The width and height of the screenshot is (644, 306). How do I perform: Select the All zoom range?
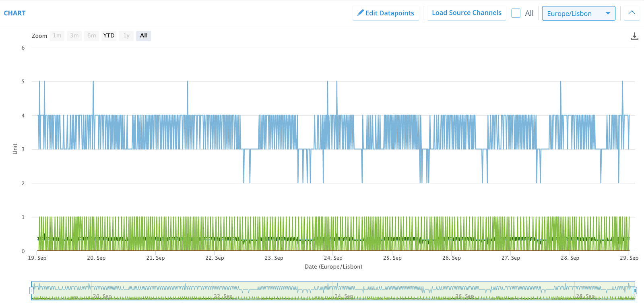(x=144, y=35)
